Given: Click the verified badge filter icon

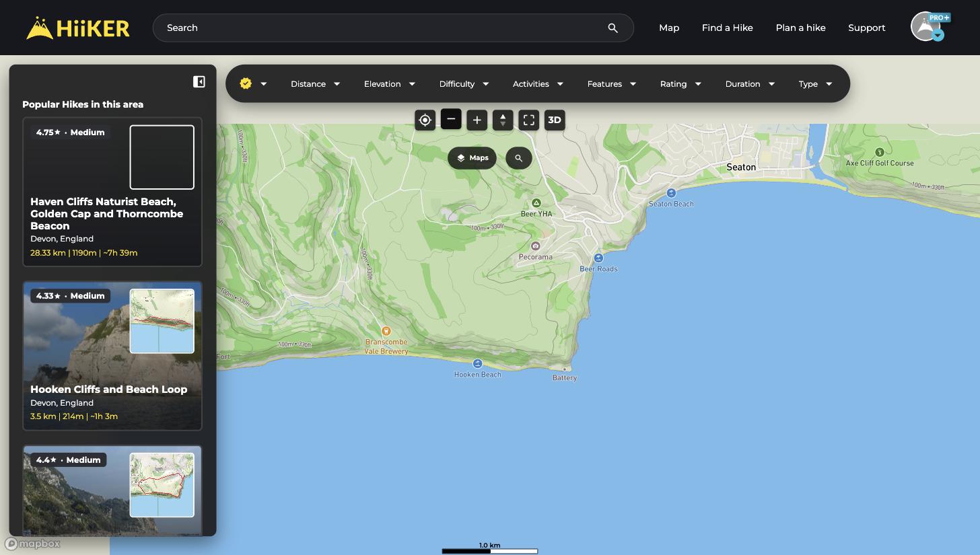Looking at the screenshot, I should click(246, 83).
